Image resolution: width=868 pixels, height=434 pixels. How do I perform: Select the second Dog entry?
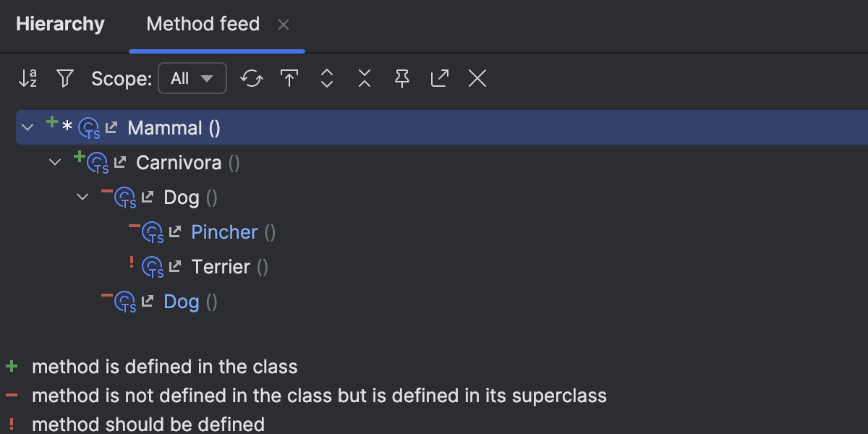pyautogui.click(x=181, y=301)
